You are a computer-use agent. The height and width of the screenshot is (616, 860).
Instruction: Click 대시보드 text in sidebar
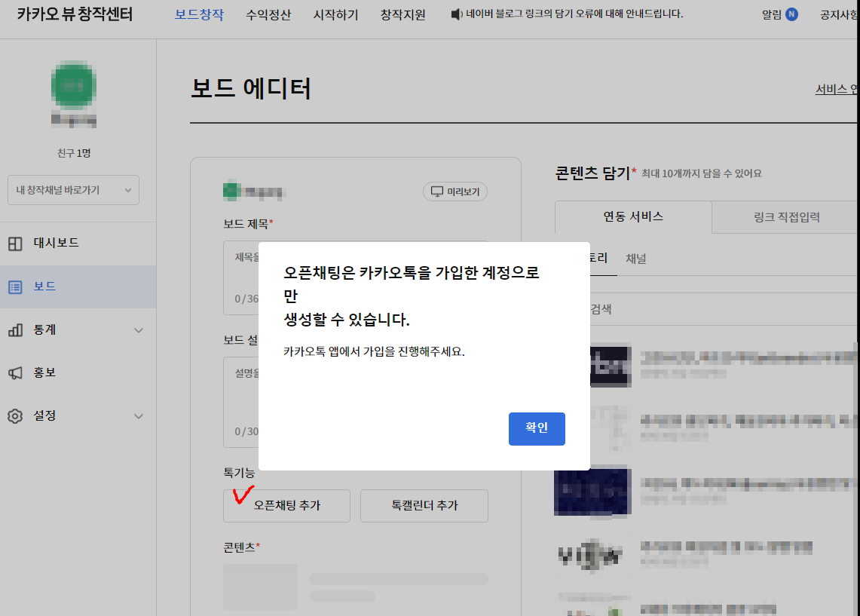point(56,243)
